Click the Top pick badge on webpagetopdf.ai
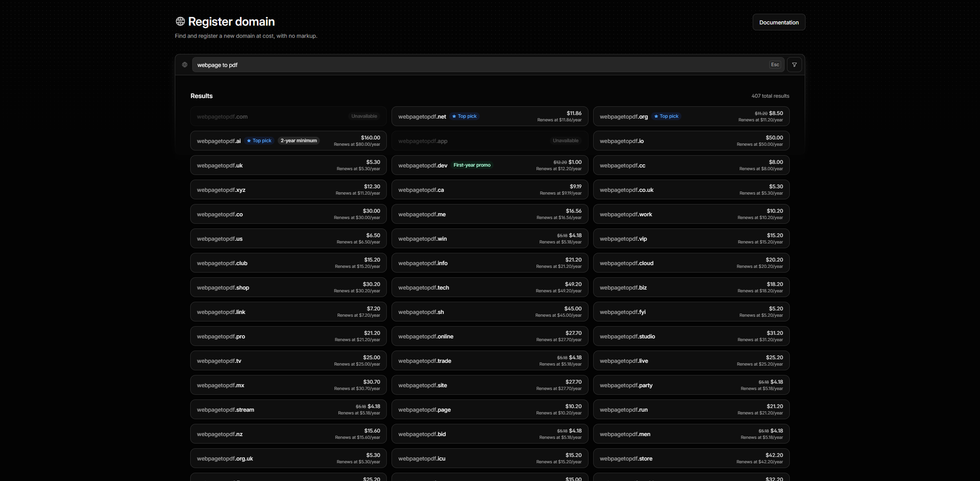This screenshot has height=481, width=980. (259, 141)
